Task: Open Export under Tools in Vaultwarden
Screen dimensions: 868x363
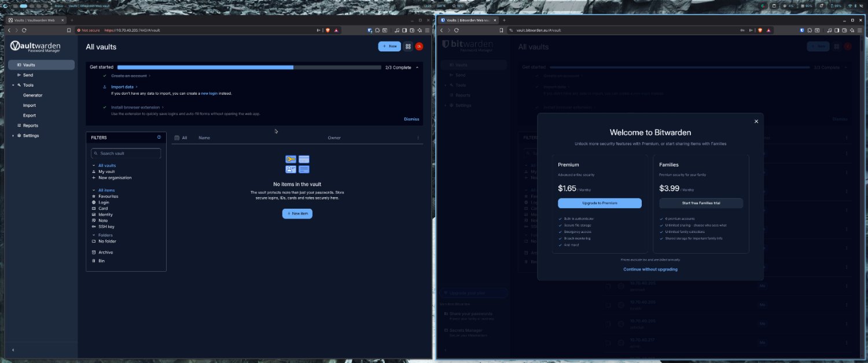Action: pyautogui.click(x=30, y=116)
